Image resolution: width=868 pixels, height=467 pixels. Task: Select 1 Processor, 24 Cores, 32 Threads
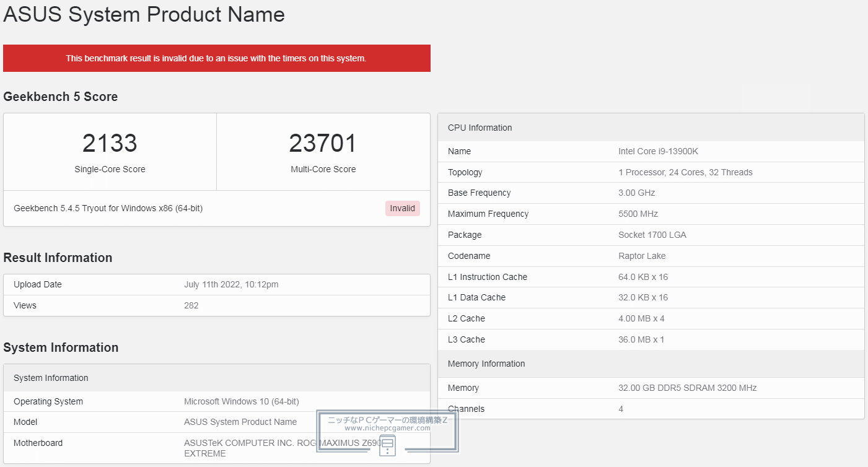(x=685, y=172)
